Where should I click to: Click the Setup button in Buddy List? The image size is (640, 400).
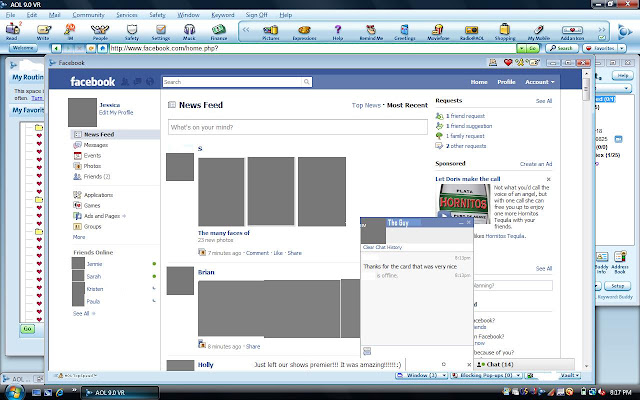pos(617,286)
